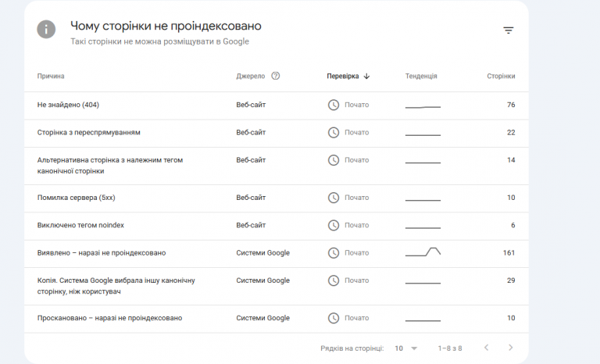Sort by the Перевірка column arrow
This screenshot has height=364, width=600.
click(x=366, y=77)
